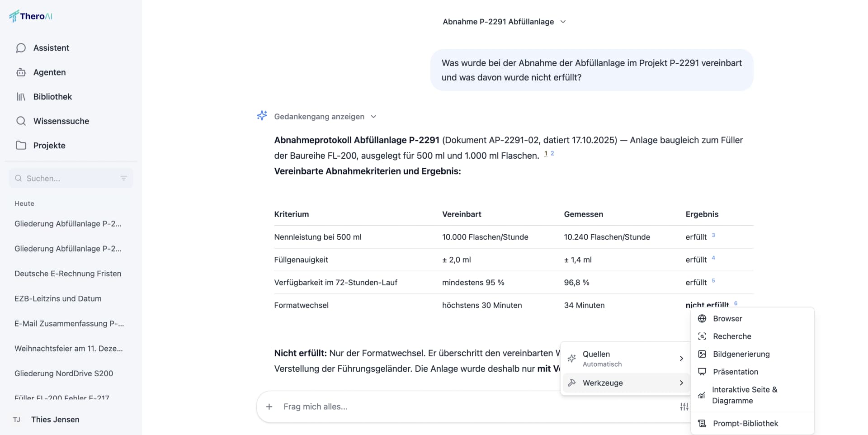Click the search filter icon in sidebar
Screen dimensions: 868x435
(x=123, y=178)
